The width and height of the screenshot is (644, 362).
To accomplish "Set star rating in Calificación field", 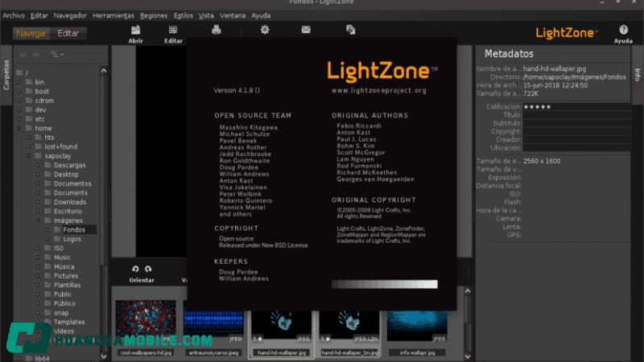I will click(539, 106).
